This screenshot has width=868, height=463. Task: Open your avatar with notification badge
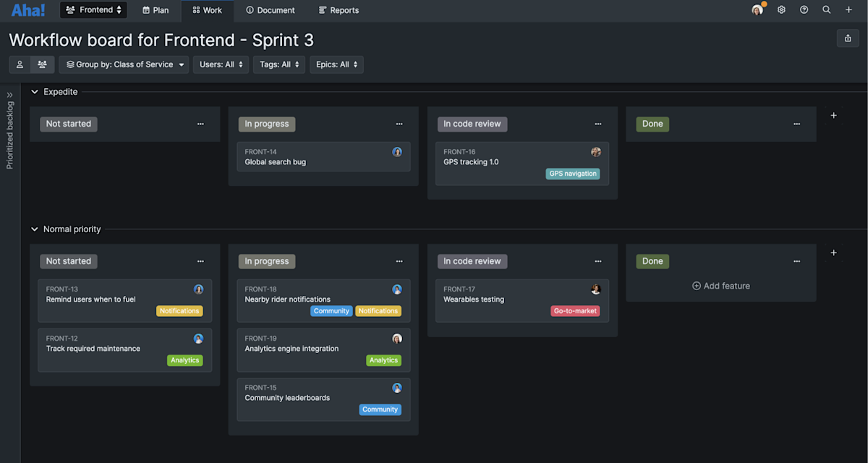click(757, 10)
